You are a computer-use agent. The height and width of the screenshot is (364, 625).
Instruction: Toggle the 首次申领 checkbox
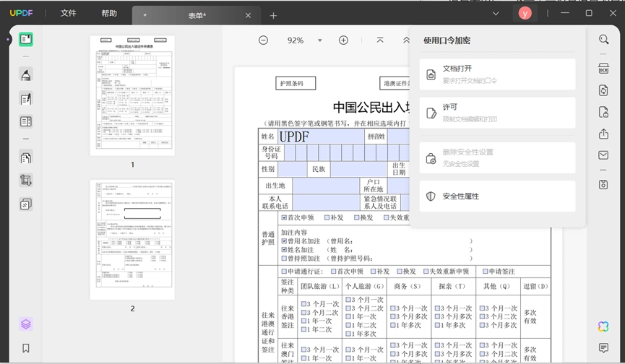(x=284, y=217)
